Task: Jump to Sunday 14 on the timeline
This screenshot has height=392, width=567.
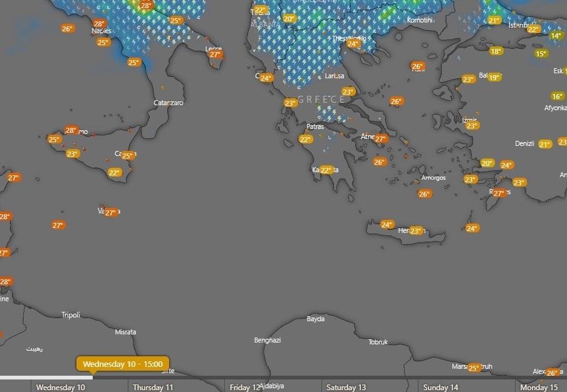Action: point(440,387)
